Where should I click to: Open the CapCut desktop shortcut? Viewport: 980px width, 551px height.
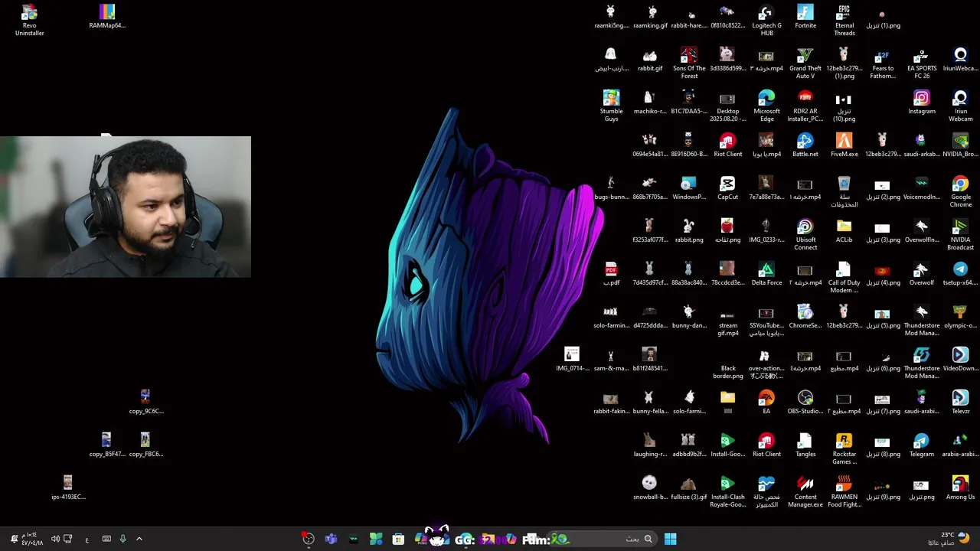tap(727, 188)
